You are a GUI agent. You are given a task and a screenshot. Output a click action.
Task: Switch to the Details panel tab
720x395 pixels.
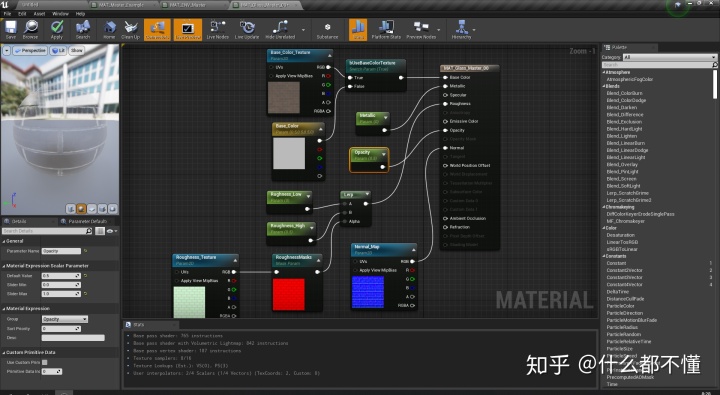(19, 221)
